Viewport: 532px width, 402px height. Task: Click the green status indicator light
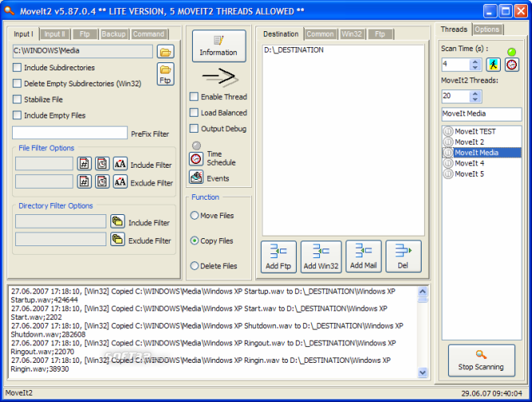pyautogui.click(x=511, y=52)
